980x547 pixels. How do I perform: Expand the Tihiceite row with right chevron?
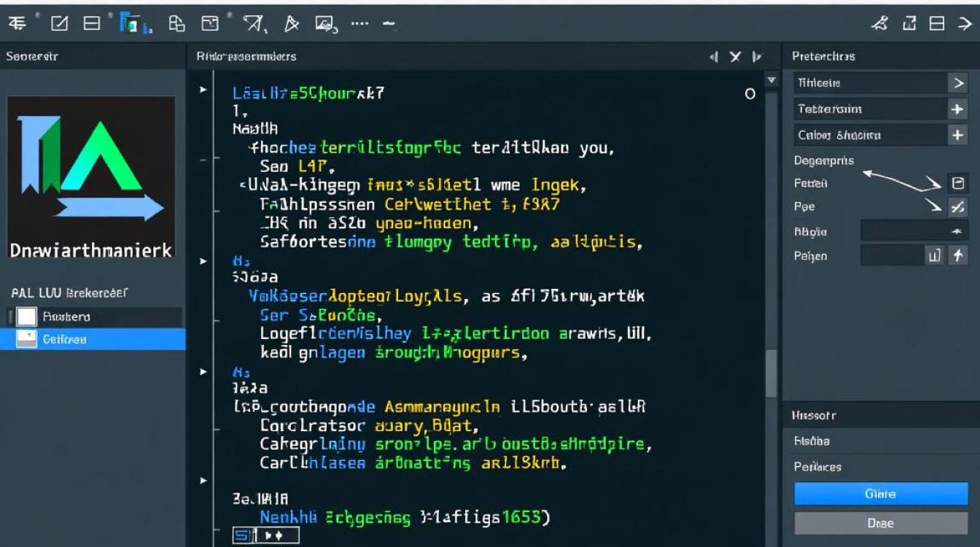(957, 83)
